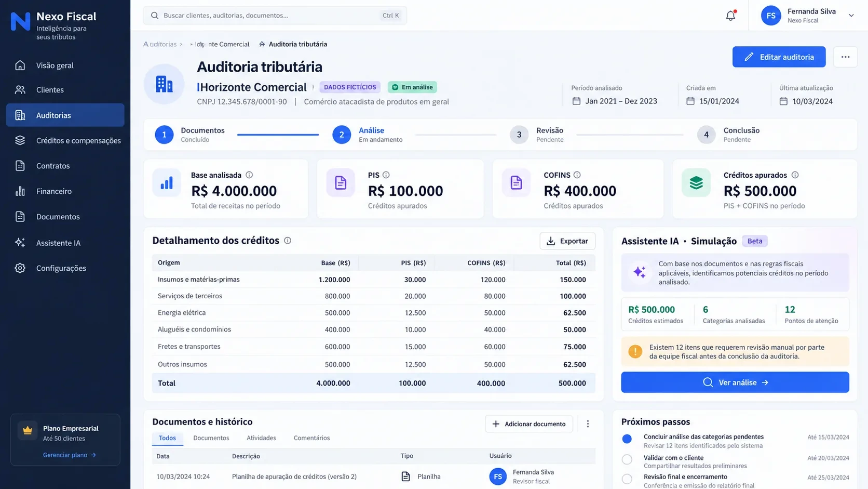The width and height of the screenshot is (868, 489).
Task: Select step 4 Conclusão in progress stepper
Action: pyautogui.click(x=728, y=135)
